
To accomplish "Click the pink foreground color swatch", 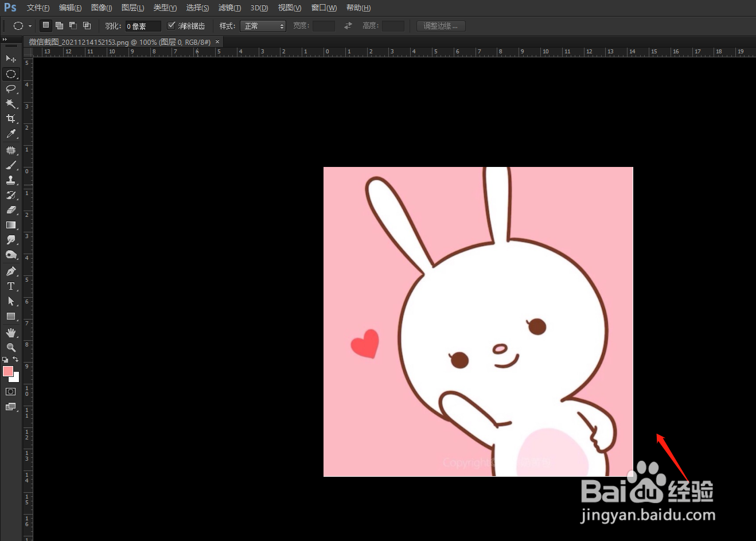I will [8, 371].
